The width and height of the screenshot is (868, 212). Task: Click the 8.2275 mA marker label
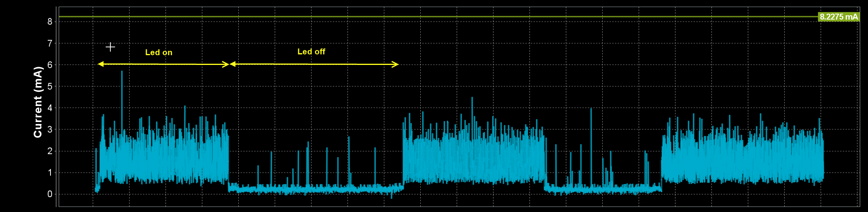coord(839,17)
